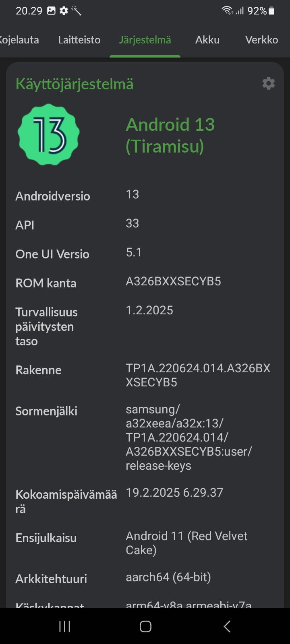This screenshot has width=290, height=644.
Task: Open the Verkko tab
Action: pyautogui.click(x=261, y=40)
